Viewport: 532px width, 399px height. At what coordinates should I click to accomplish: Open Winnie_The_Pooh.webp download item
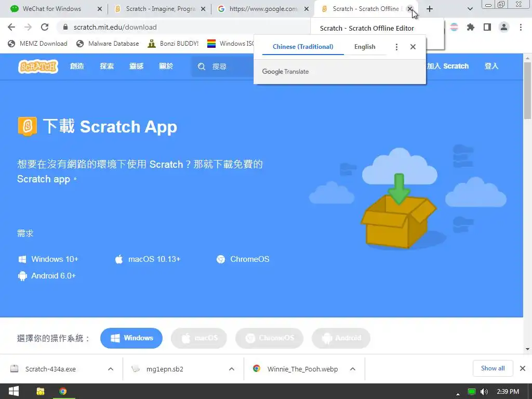point(302,369)
